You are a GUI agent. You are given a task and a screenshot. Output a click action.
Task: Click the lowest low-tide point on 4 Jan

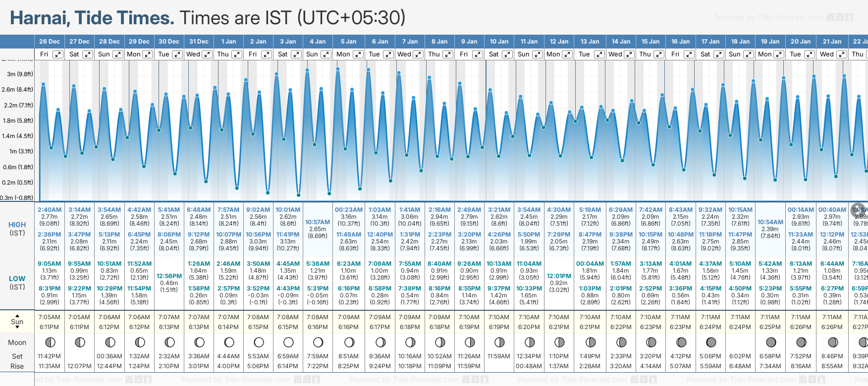tap(329, 193)
